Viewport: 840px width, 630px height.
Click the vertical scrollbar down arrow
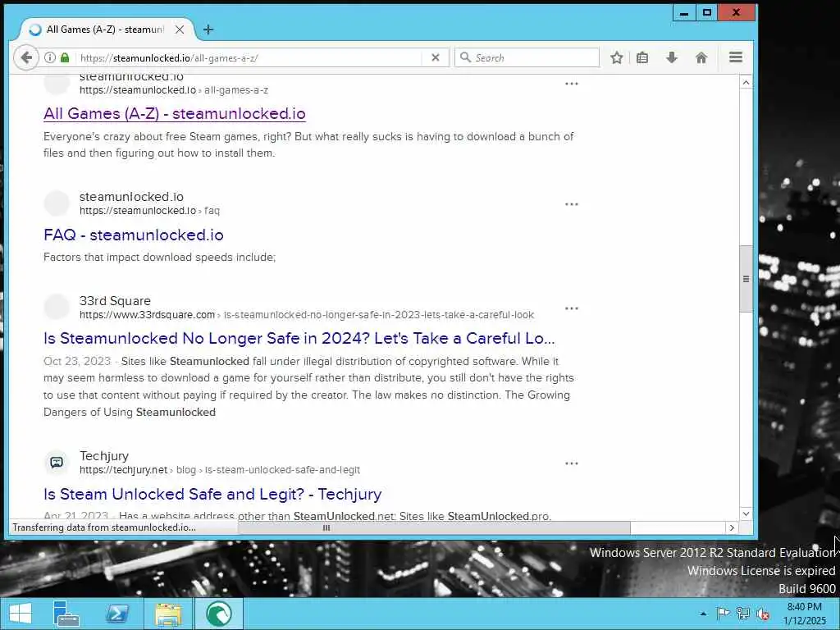pyautogui.click(x=746, y=514)
